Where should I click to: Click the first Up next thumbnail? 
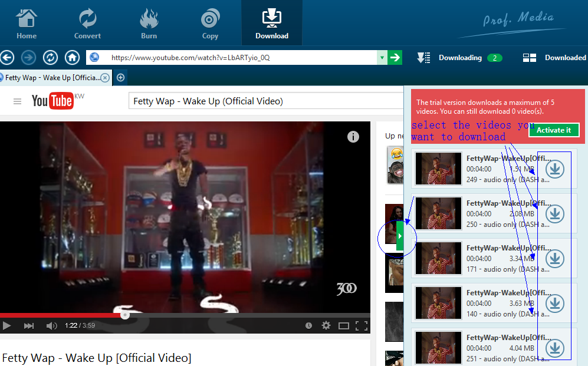pyautogui.click(x=395, y=165)
